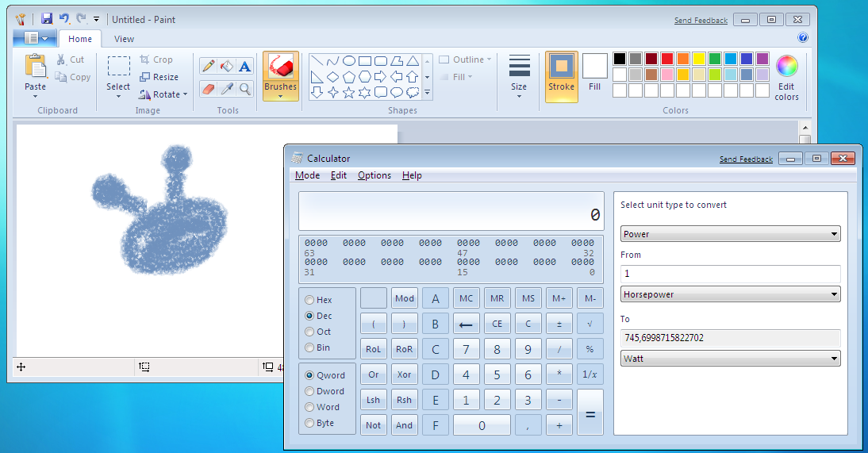Viewport: 868px width, 453px height.
Task: Set word size to Dword
Action: click(x=309, y=391)
